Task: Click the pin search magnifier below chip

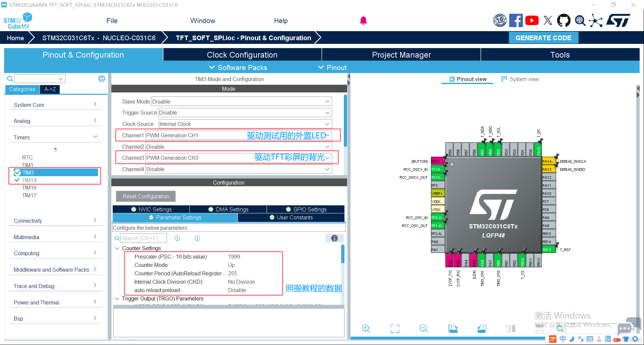Action: click(x=560, y=329)
